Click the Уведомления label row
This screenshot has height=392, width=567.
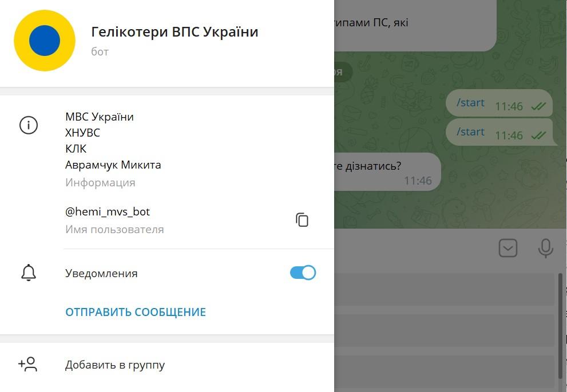coord(102,273)
